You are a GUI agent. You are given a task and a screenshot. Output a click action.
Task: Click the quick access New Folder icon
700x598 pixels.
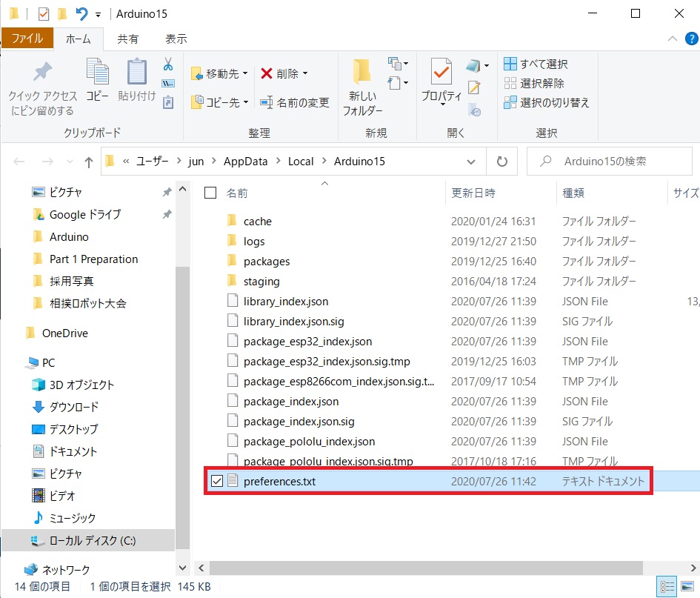[62, 14]
